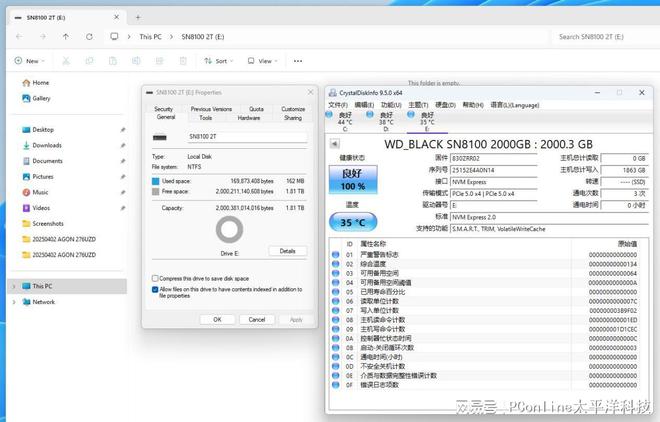The width and height of the screenshot is (660, 422).
Task: Click the back arrow in File Explorer
Action: [x=19, y=37]
